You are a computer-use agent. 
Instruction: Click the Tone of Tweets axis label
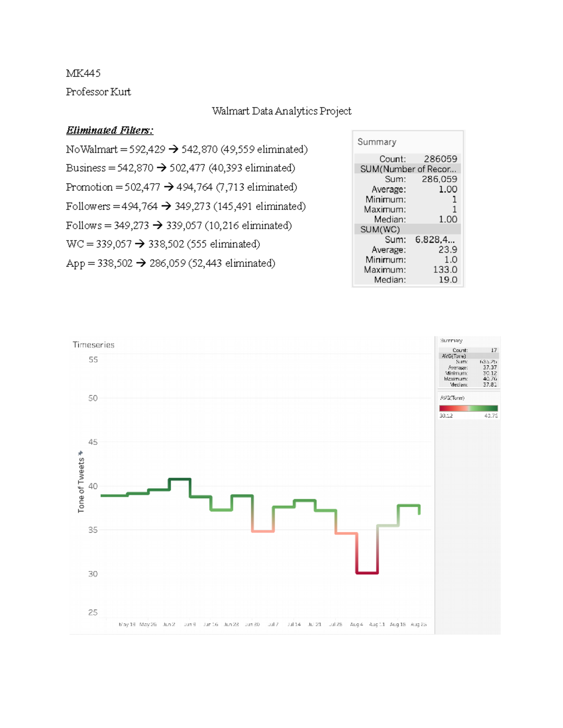click(x=81, y=485)
